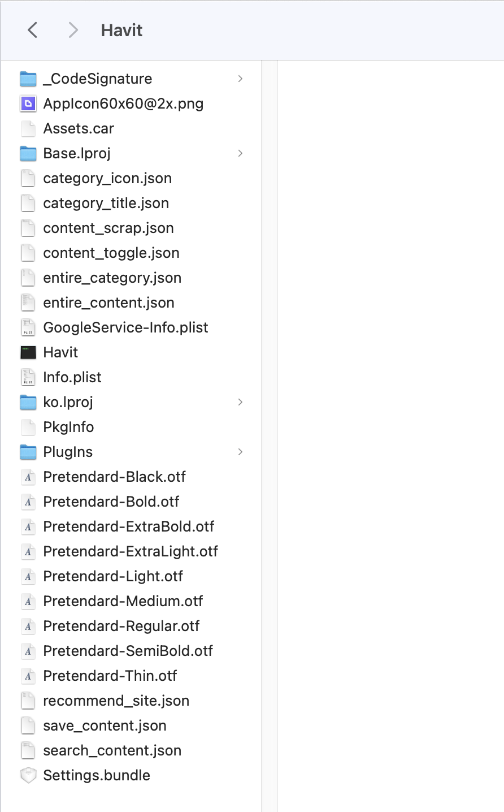504x812 pixels.
Task: Click the column divider beside file list
Action: point(270,435)
